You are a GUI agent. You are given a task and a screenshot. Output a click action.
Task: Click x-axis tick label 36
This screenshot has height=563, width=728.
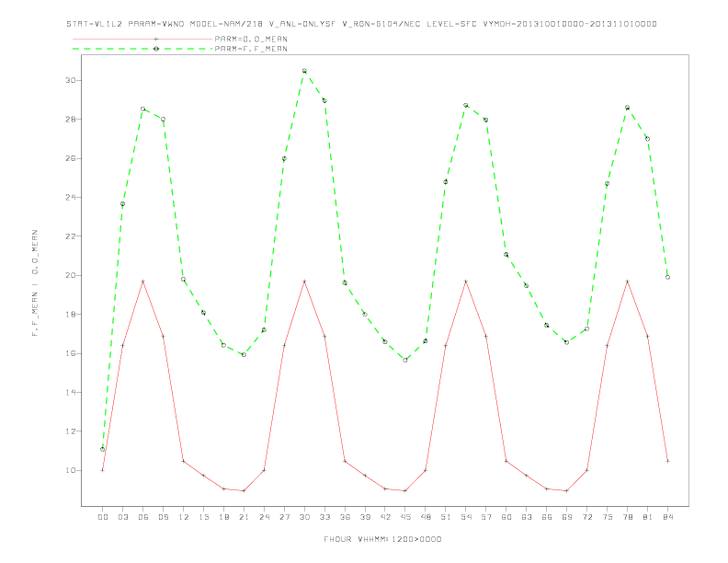pyautogui.click(x=345, y=517)
